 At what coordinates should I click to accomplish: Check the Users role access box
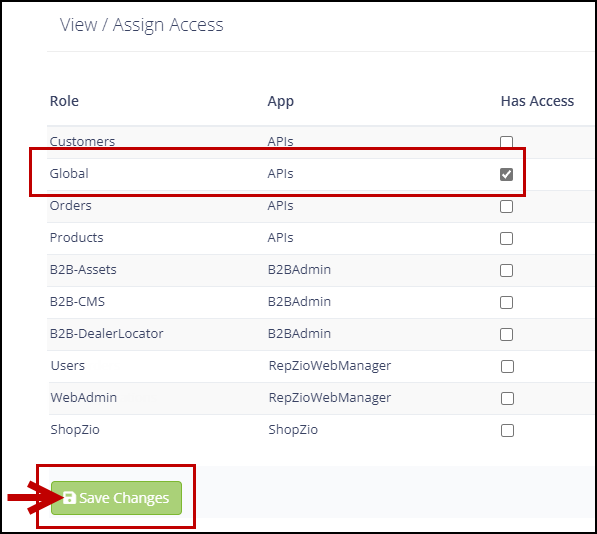507,367
